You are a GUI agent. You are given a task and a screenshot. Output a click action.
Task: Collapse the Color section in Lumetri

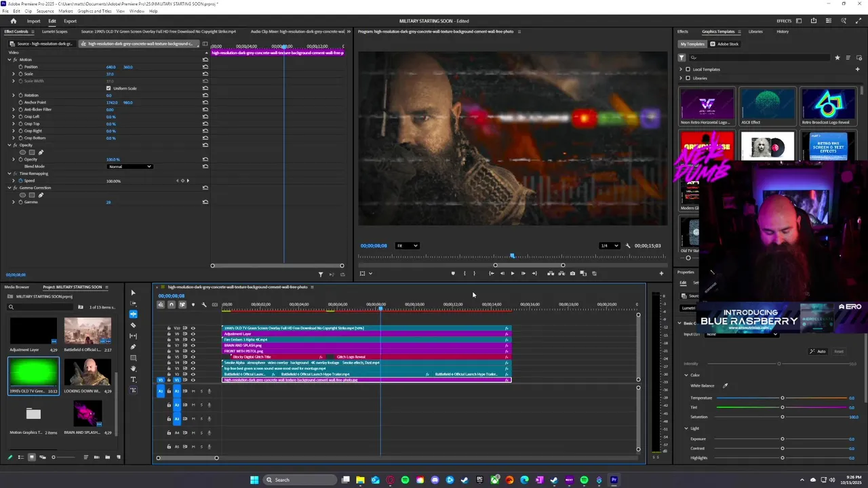[686, 375]
